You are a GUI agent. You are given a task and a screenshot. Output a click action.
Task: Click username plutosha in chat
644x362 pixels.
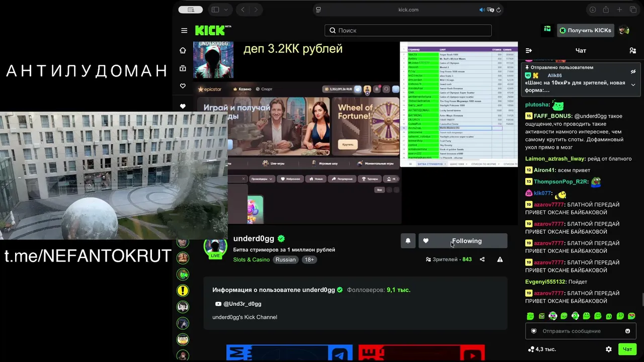(x=537, y=105)
